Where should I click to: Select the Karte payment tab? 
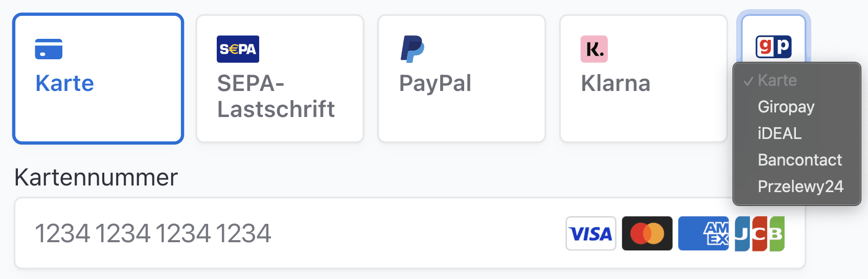coord(98,79)
